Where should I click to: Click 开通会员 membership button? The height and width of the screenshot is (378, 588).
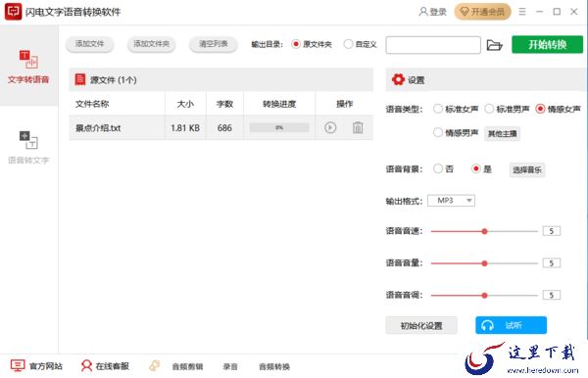(482, 12)
